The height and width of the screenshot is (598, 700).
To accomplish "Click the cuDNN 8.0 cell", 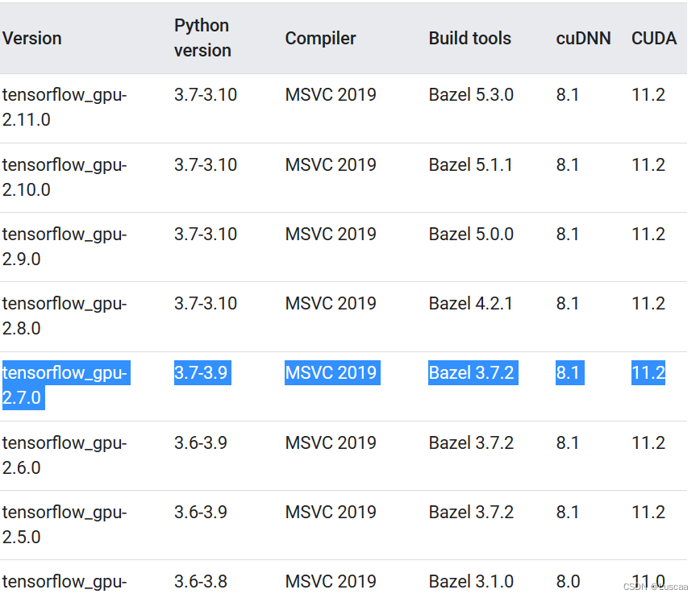I will pos(568,581).
